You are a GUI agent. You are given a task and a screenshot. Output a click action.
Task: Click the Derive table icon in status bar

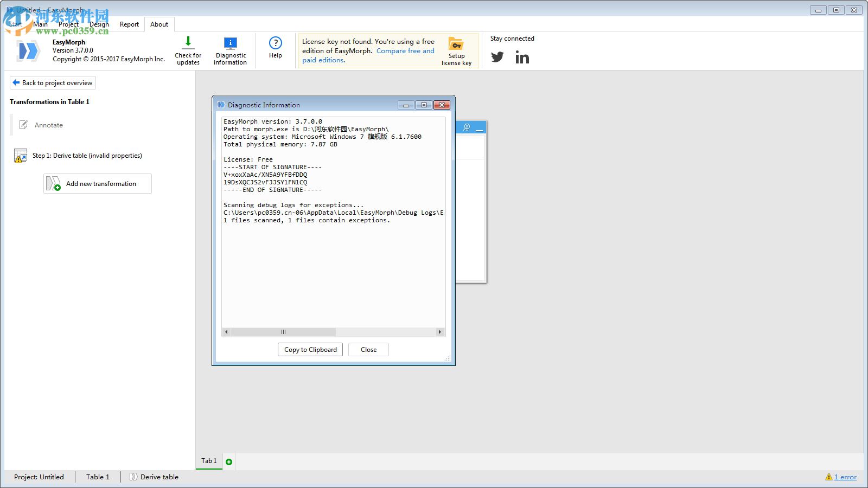[133, 477]
